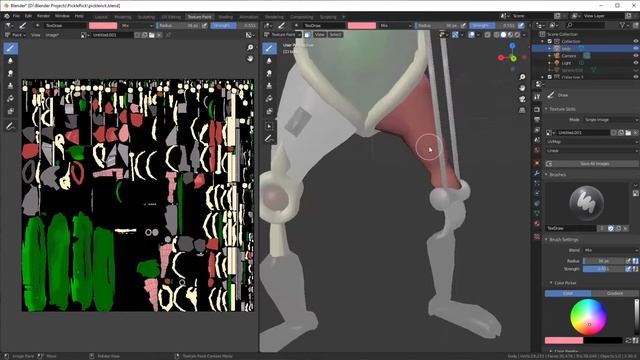Select the Color tab in Color Picker

[568, 293]
